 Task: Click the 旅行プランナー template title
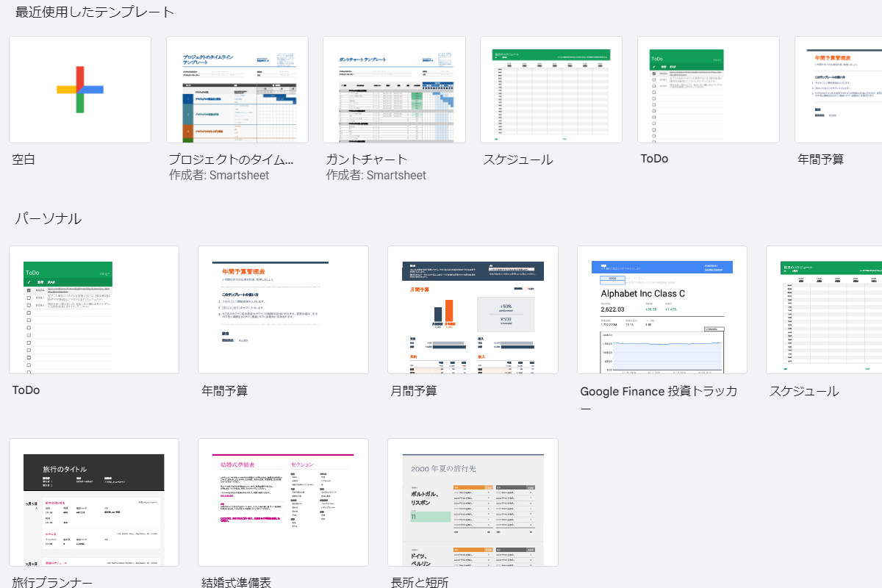click(x=52, y=582)
